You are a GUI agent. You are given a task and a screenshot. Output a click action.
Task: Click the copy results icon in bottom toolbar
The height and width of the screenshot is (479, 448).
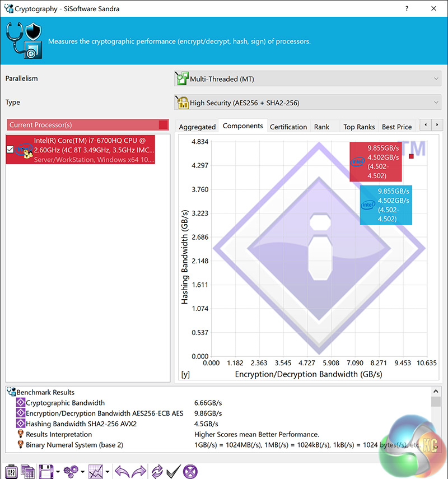tap(28, 471)
